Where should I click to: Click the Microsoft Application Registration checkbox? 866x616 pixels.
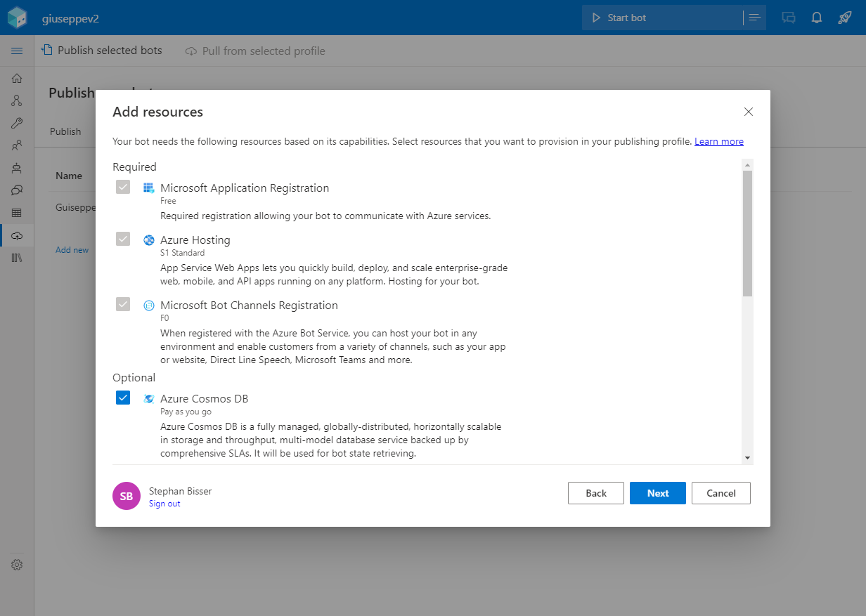[x=123, y=187]
